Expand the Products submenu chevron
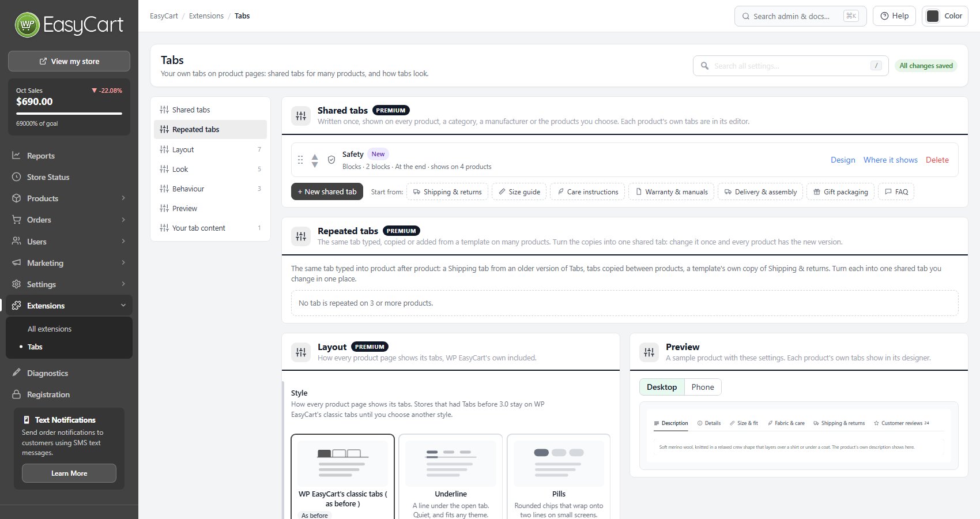 pos(123,198)
